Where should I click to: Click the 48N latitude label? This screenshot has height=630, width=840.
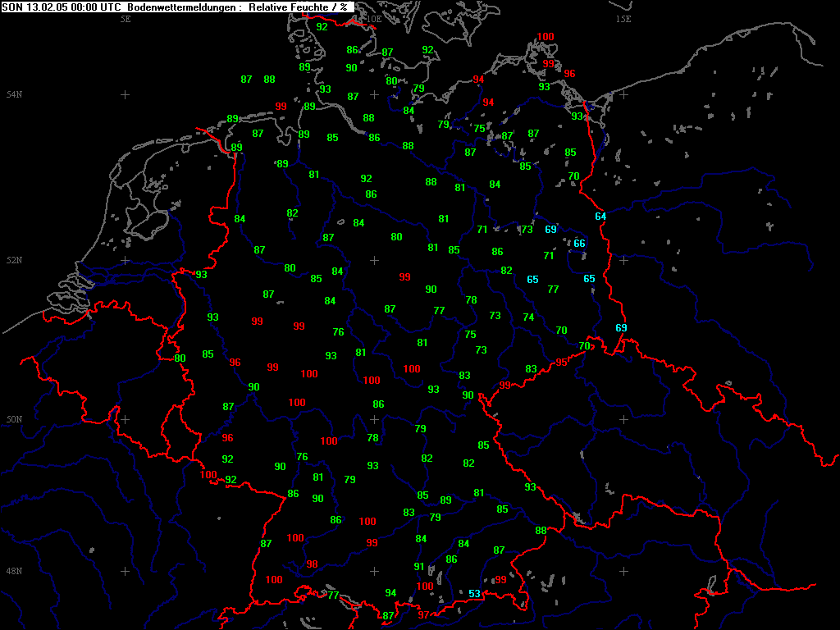(14, 571)
